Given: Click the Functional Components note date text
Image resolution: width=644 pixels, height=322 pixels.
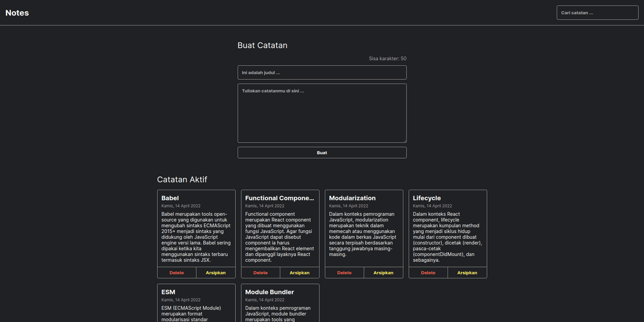Looking at the screenshot, I should coord(265,206).
